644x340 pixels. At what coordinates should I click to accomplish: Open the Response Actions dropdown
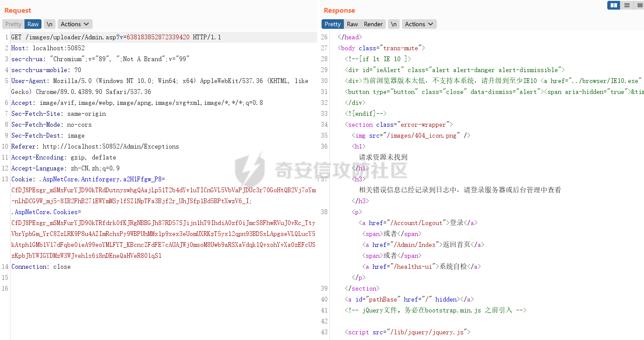(419, 24)
